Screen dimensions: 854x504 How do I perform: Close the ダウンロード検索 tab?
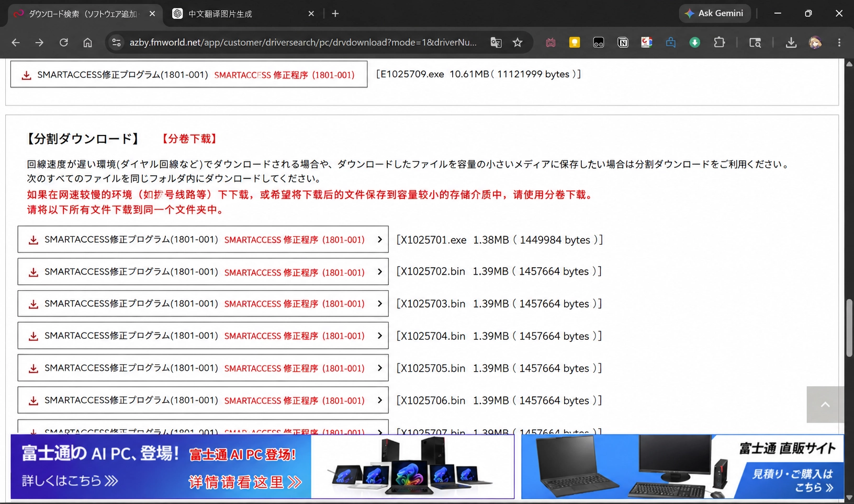click(x=152, y=14)
